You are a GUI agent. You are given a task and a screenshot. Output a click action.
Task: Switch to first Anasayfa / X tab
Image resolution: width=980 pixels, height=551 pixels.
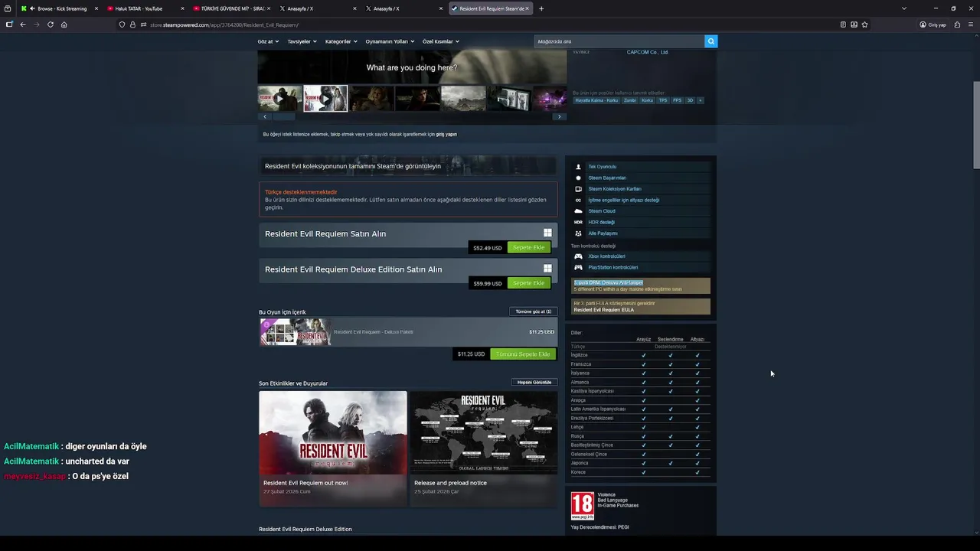315,8
